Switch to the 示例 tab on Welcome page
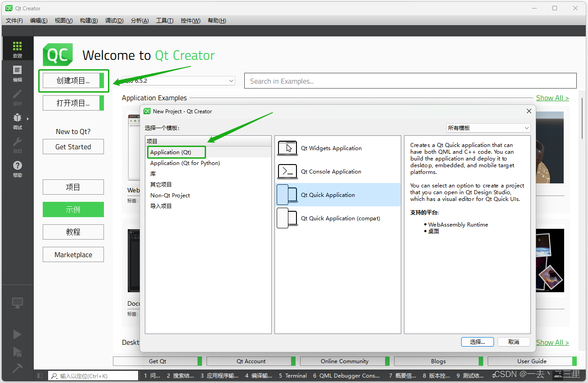 (x=73, y=209)
